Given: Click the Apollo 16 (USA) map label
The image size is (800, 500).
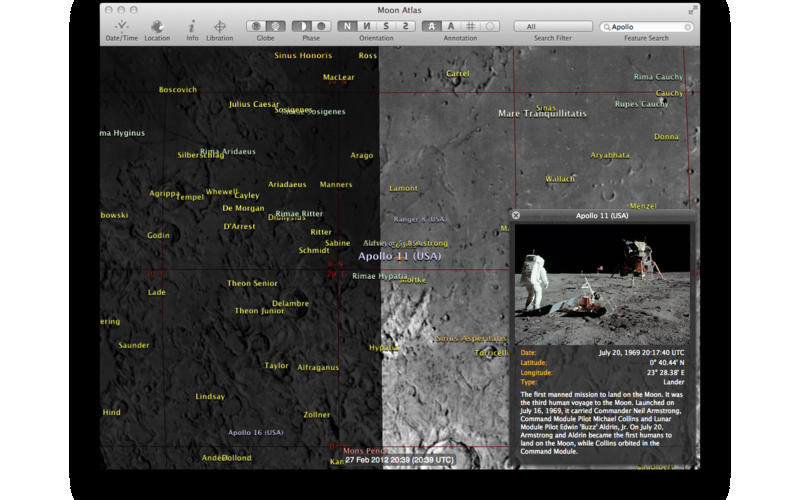Looking at the screenshot, I should click(256, 432).
